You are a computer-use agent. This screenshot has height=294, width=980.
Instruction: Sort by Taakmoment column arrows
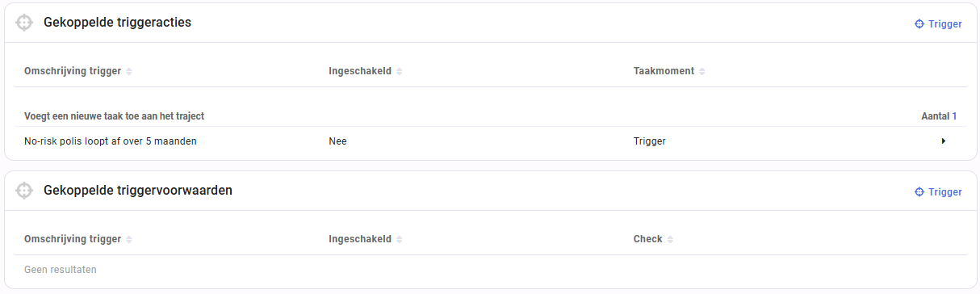pyautogui.click(x=701, y=71)
